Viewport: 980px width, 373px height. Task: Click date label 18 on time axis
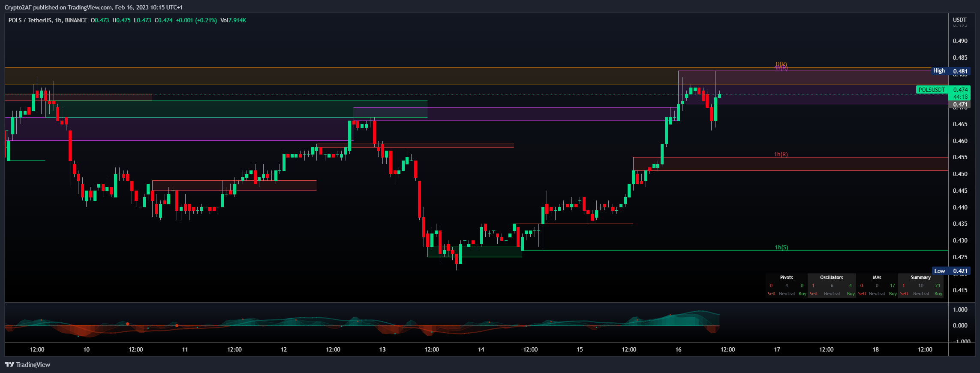coord(876,349)
